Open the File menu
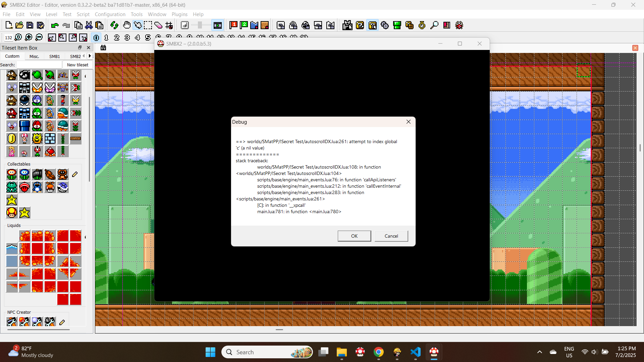 [6, 14]
